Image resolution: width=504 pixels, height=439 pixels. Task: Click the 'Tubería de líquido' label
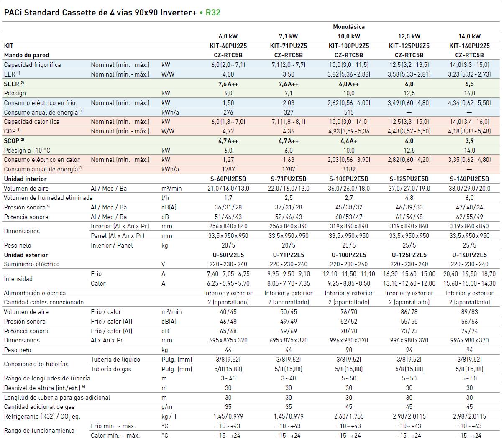[x=115, y=360]
